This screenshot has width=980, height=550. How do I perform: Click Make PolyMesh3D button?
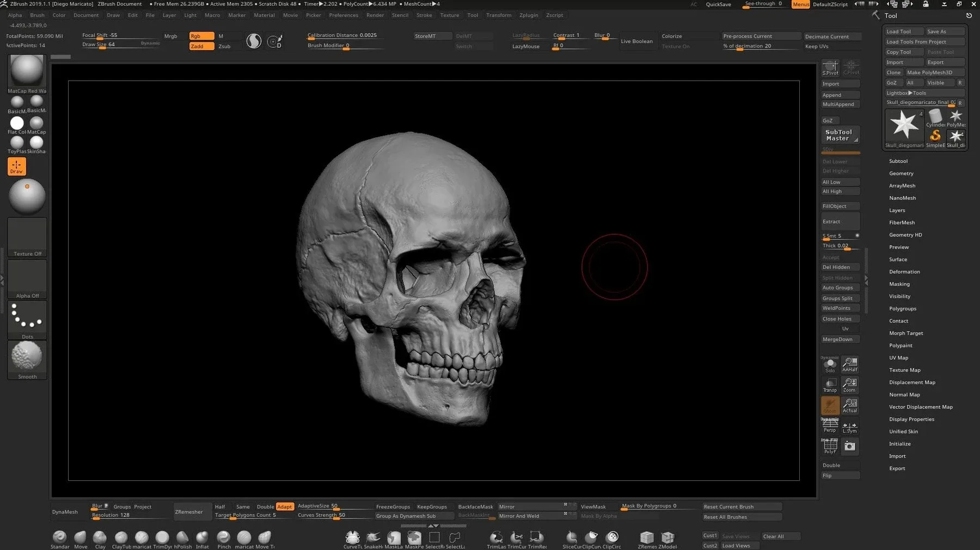[x=935, y=72]
